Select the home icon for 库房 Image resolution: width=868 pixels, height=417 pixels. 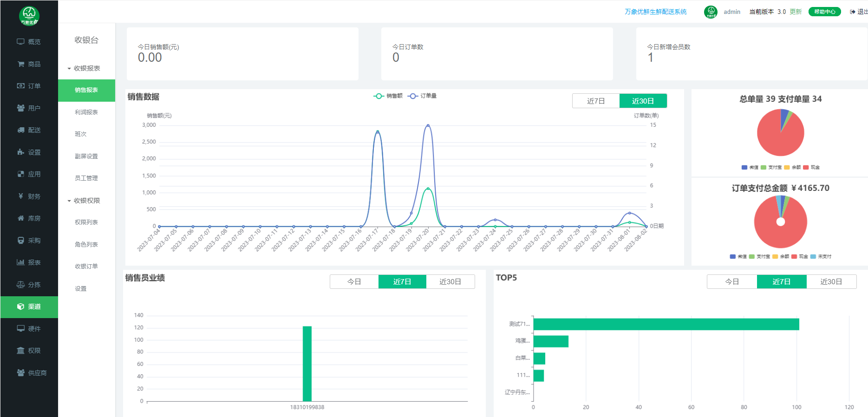click(x=21, y=218)
